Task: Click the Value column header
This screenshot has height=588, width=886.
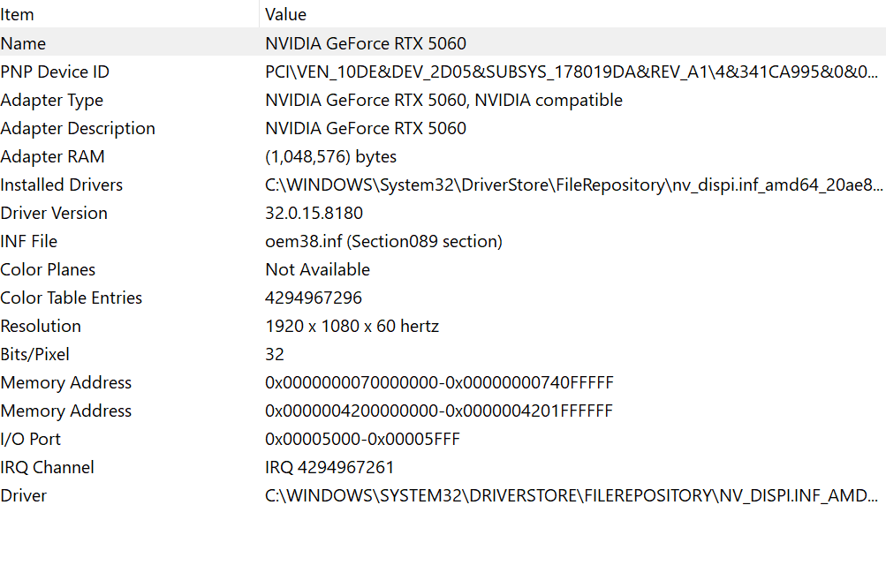Action: click(286, 14)
